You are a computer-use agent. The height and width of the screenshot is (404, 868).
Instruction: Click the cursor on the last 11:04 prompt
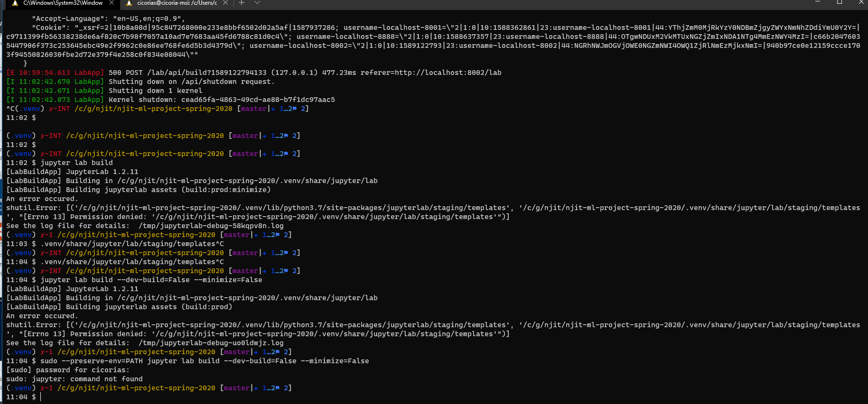pos(41,397)
